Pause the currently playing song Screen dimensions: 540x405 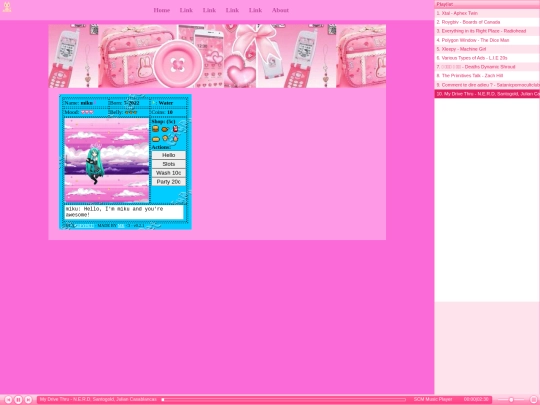click(19, 399)
